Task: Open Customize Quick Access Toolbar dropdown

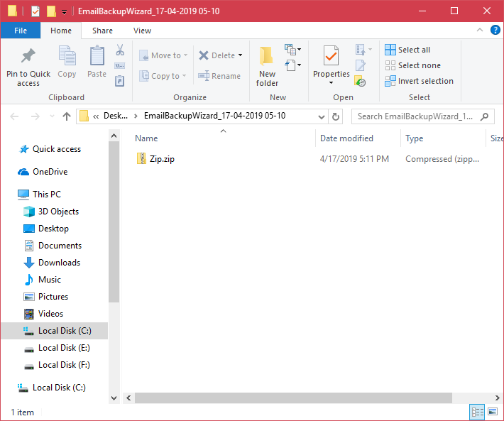Action: point(65,11)
